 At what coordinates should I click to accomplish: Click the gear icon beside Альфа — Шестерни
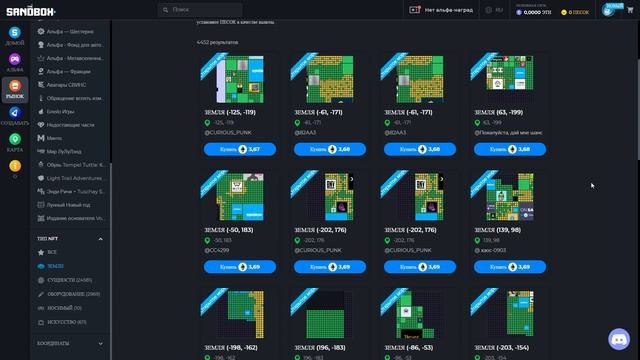[41, 31]
